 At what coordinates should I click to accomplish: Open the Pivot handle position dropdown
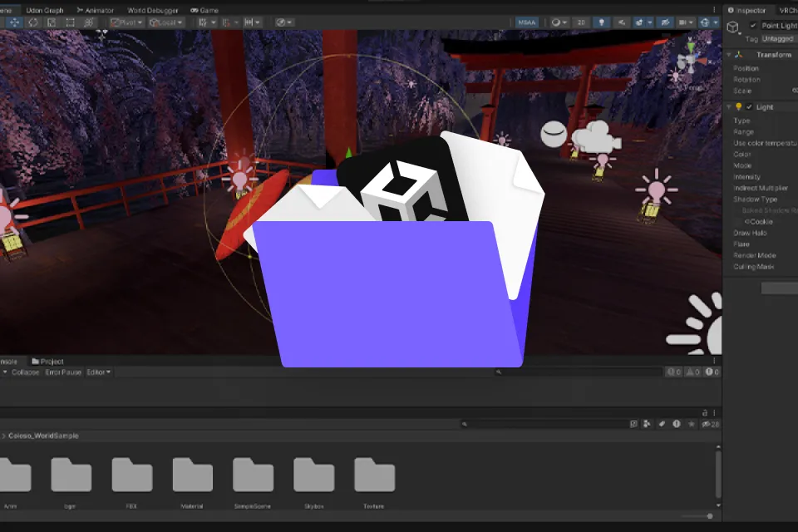tap(126, 22)
